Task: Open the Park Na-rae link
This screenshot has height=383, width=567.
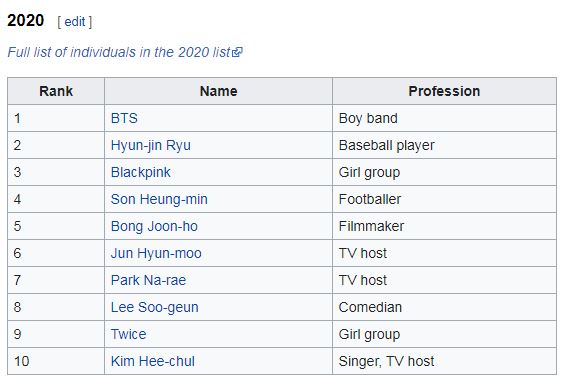Action: 148,280
